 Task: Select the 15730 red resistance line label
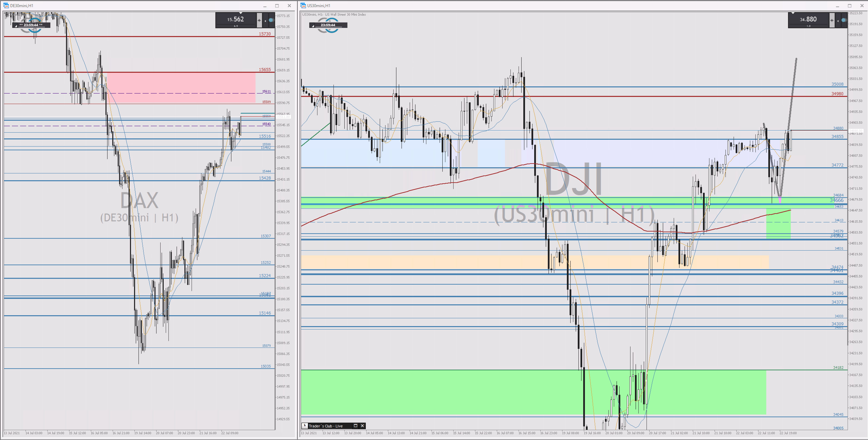pyautogui.click(x=265, y=34)
